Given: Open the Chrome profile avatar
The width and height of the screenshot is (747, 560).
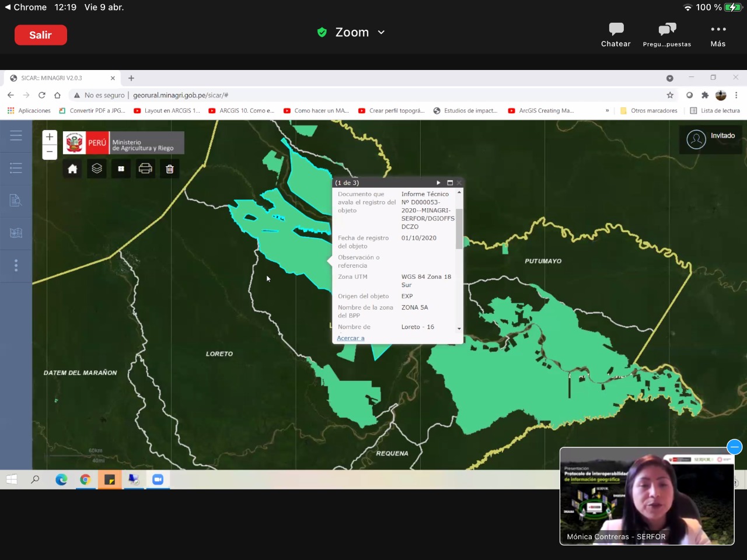Looking at the screenshot, I should point(721,95).
